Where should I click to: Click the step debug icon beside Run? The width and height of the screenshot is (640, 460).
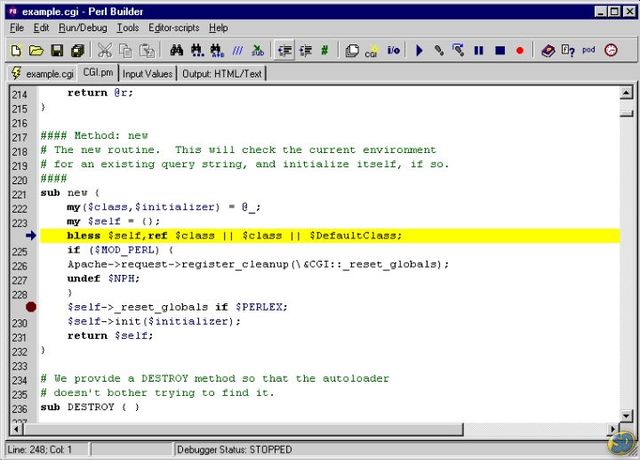[x=439, y=51]
